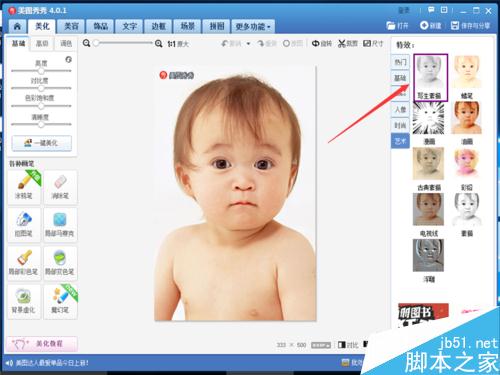
Task: Click the 尺寸 resize tool
Action: point(373,44)
